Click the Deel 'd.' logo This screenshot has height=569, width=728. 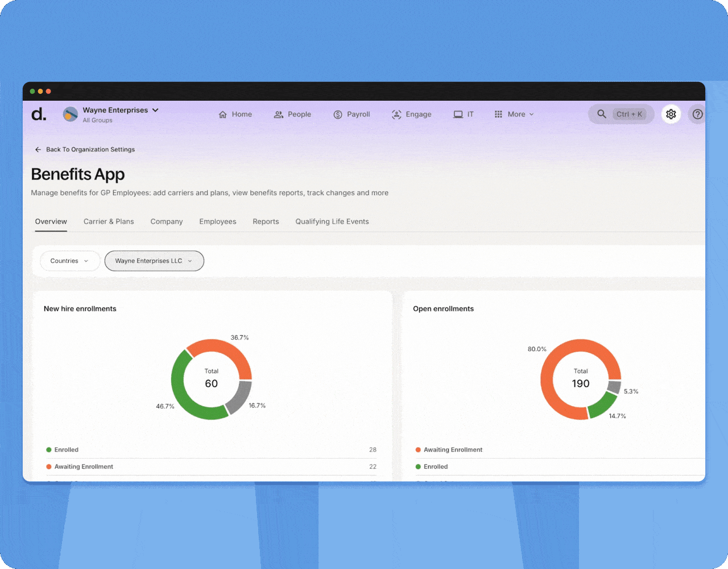(x=38, y=115)
